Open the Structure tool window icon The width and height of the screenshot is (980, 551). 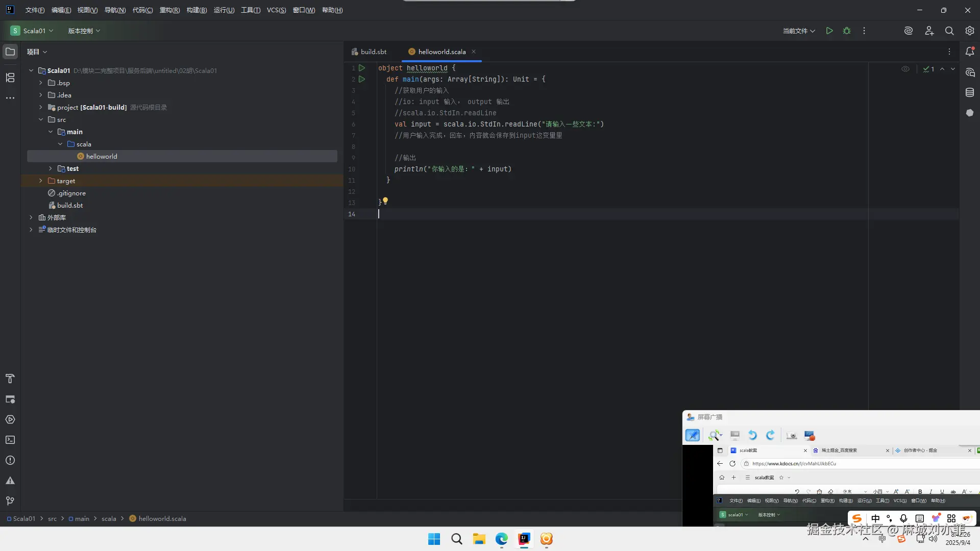[x=10, y=78]
